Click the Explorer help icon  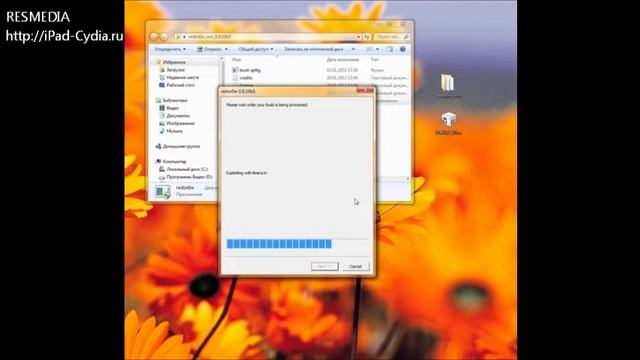click(x=403, y=49)
